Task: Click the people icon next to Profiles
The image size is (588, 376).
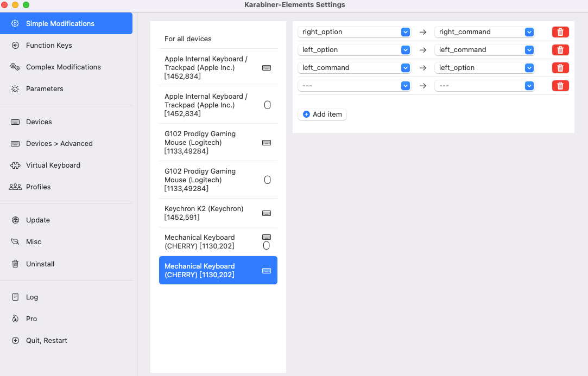Action: tap(15, 187)
